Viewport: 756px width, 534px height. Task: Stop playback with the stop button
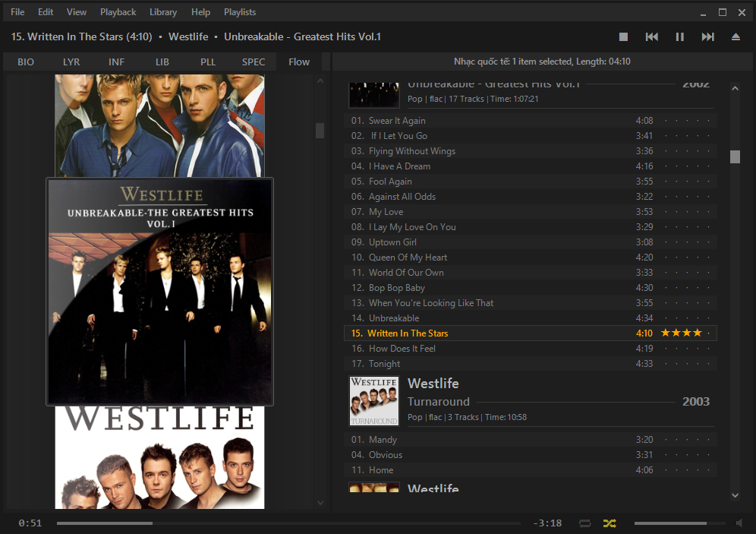tap(623, 36)
